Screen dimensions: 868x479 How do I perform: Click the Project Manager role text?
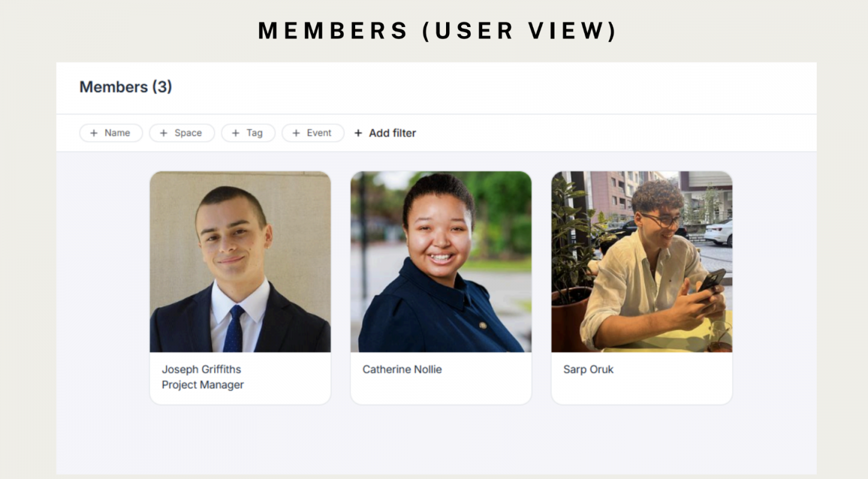coord(203,385)
